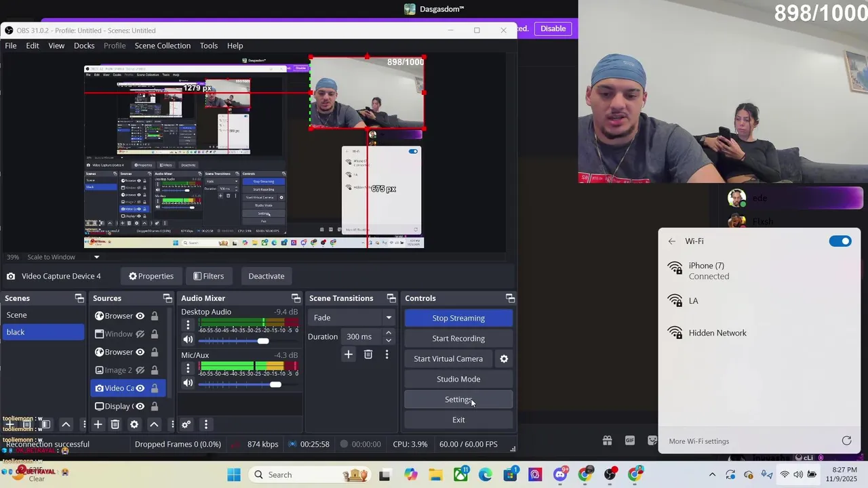
Task: Move the selected source up
Action: tap(154, 424)
